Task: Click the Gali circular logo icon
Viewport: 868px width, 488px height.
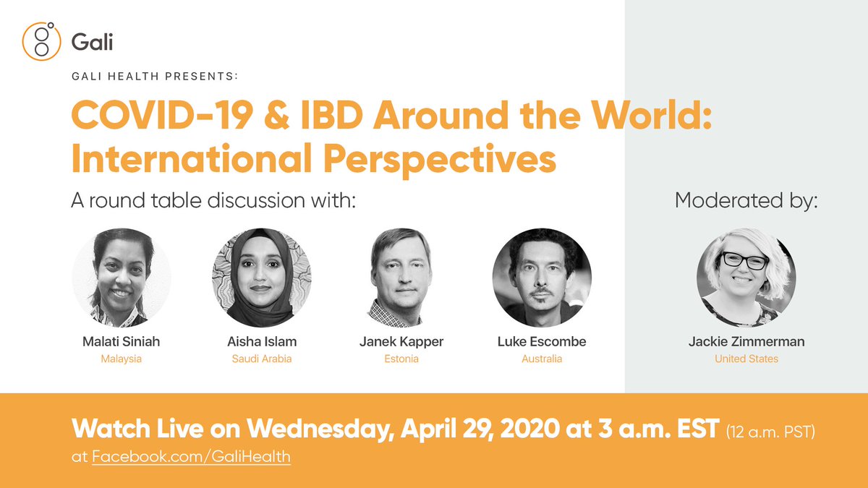Action: 42,41
